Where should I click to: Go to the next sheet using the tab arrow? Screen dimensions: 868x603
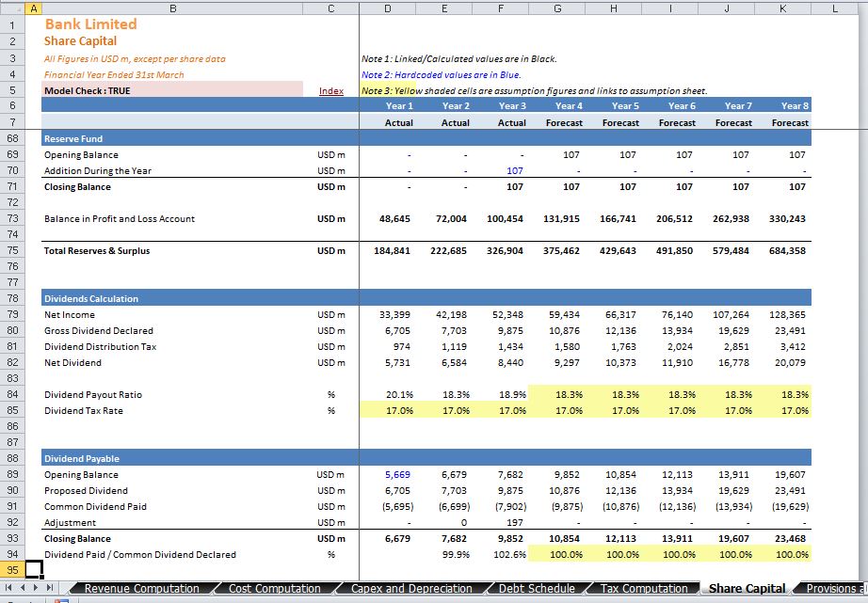tap(36, 588)
